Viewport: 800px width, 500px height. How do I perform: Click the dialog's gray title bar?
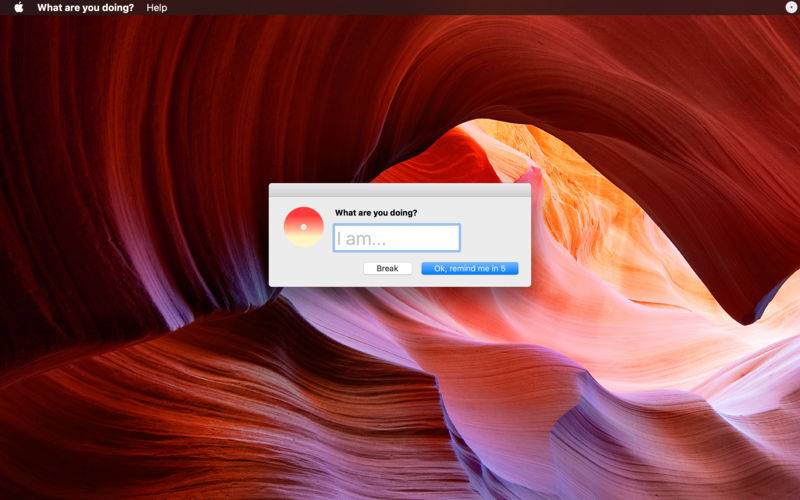click(399, 190)
